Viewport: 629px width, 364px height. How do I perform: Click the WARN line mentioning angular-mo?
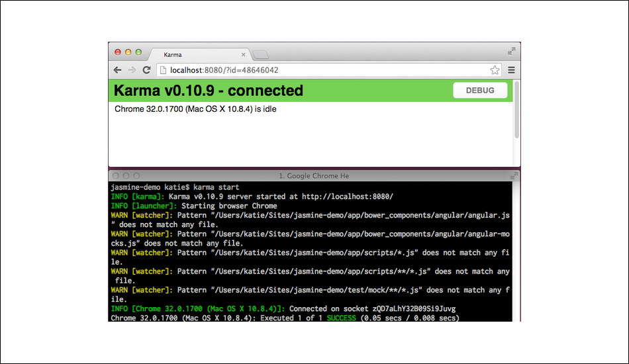click(311, 238)
